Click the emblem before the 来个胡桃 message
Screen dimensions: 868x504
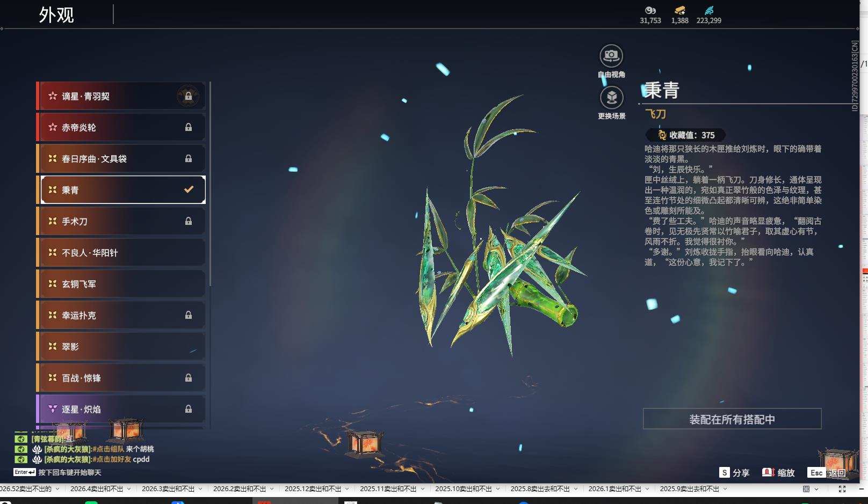[x=37, y=449]
